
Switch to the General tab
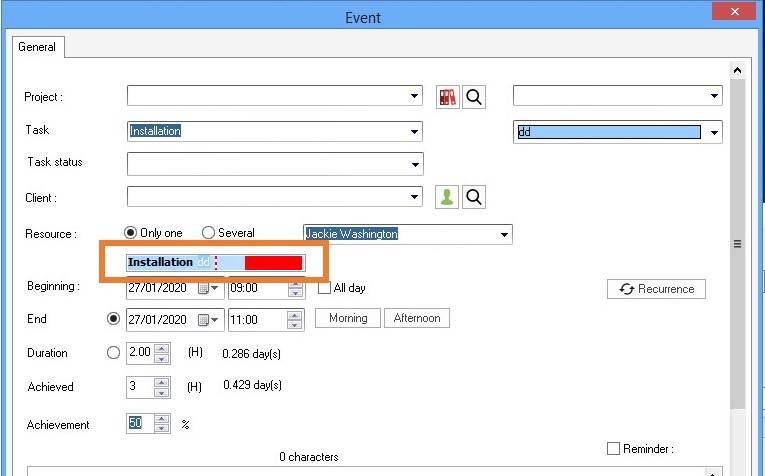click(37, 47)
